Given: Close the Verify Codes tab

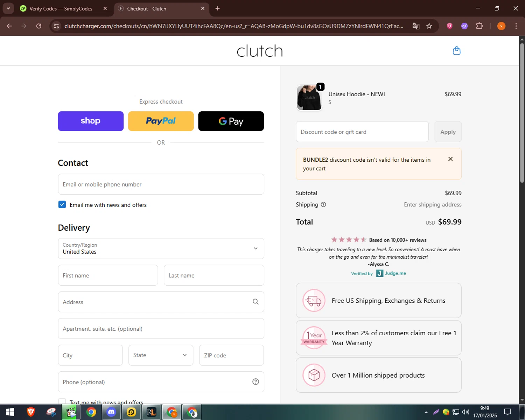Looking at the screenshot, I should click(105, 8).
